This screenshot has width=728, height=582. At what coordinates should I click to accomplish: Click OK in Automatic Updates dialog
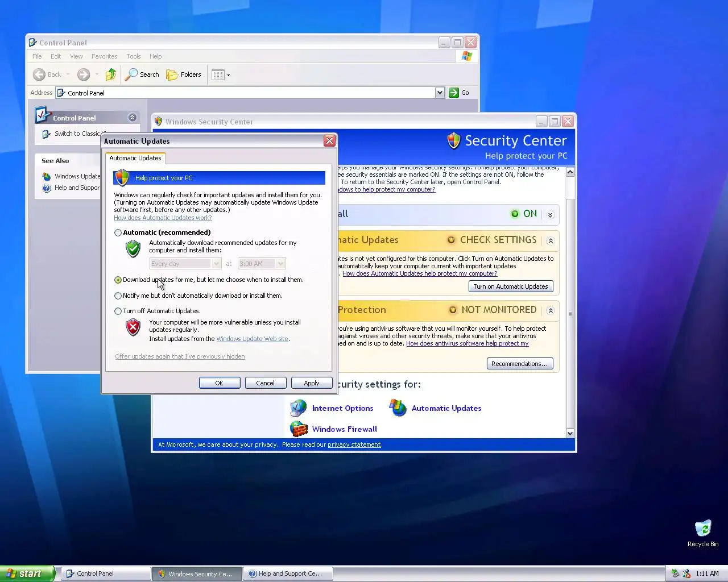(x=219, y=383)
